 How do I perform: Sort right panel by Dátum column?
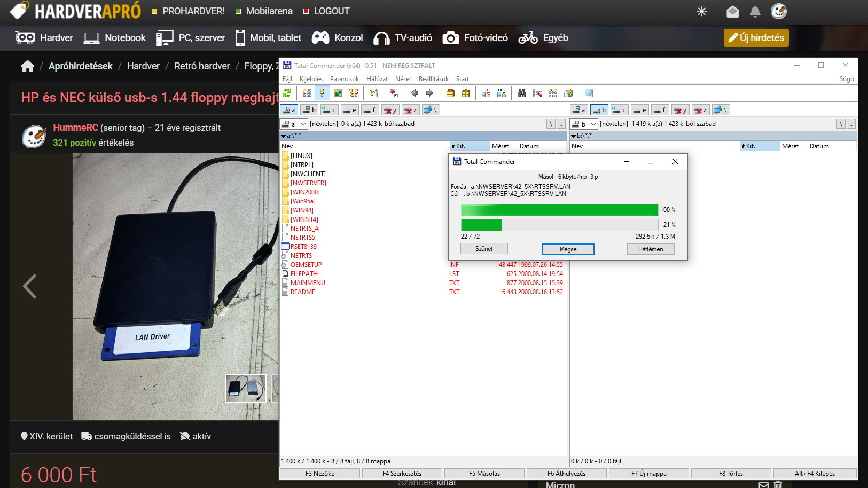point(832,146)
